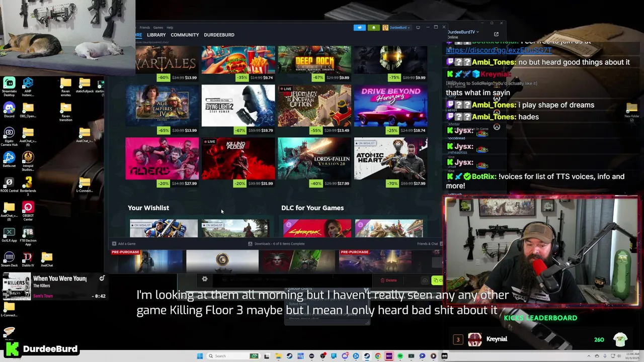This screenshot has height=362, width=644.
Task: Expand DurdeeBurdTV status dropdown in chat
Action: pos(463,32)
